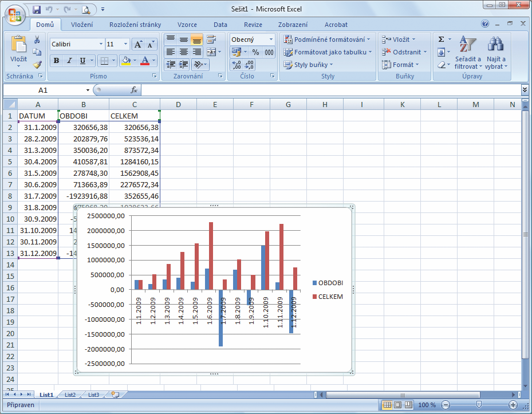
Task: Switch to the Vzorce ribbon tab
Action: 187,25
